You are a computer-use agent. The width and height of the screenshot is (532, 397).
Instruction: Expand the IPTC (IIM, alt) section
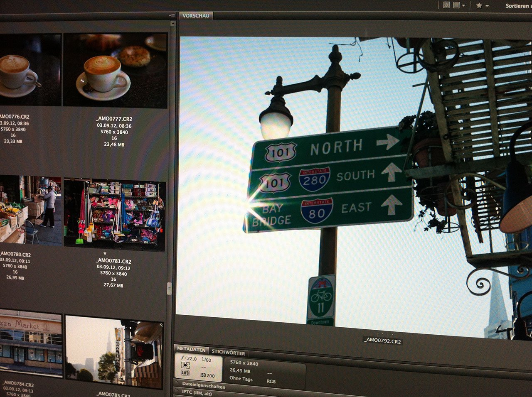click(197, 393)
